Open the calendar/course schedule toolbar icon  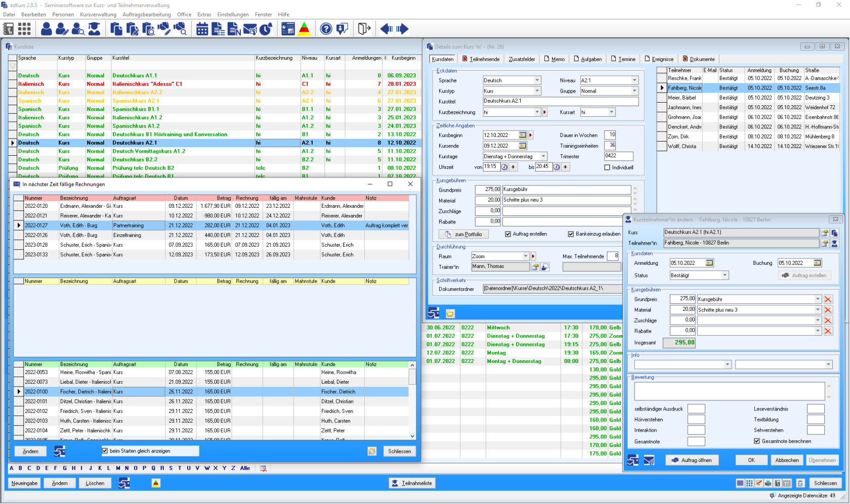tap(201, 29)
